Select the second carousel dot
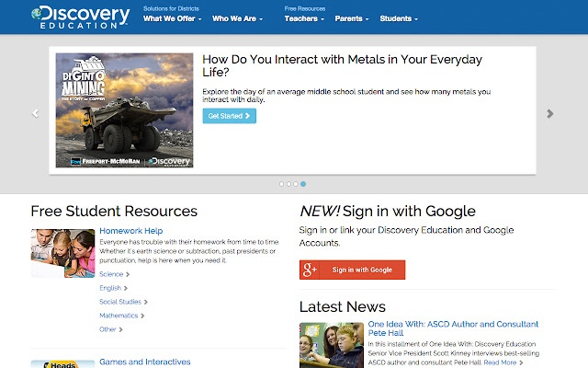The height and width of the screenshot is (368, 588). (x=288, y=184)
